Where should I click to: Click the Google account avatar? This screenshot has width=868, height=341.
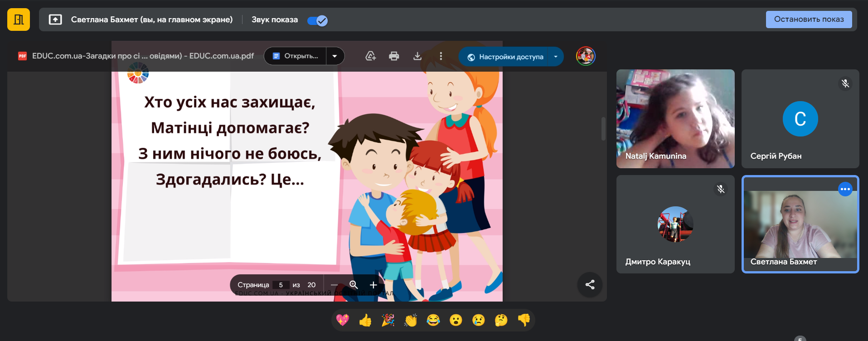(586, 56)
